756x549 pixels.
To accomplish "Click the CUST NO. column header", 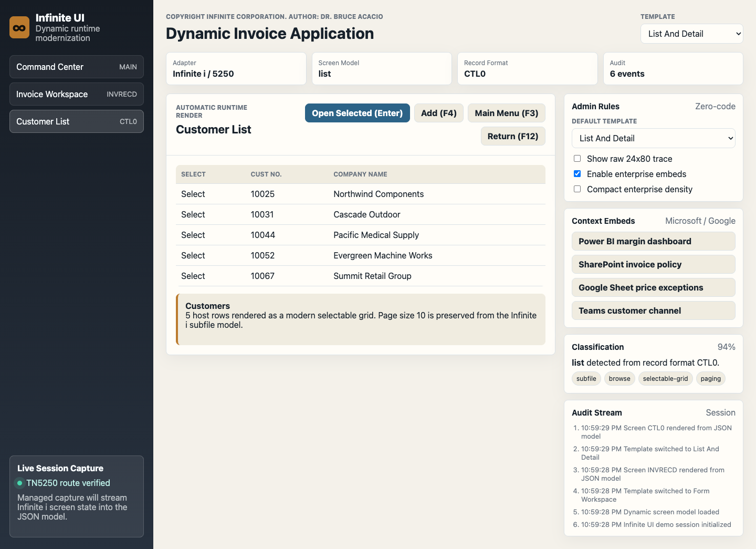I will point(266,174).
